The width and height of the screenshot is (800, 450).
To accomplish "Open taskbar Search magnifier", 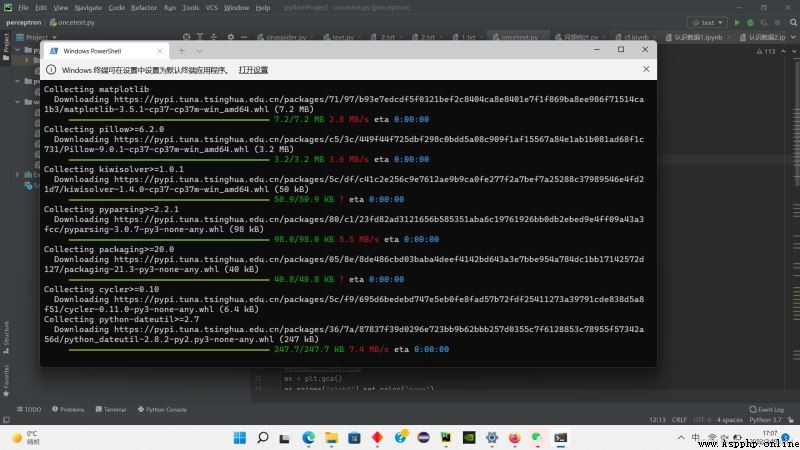I will [263, 438].
